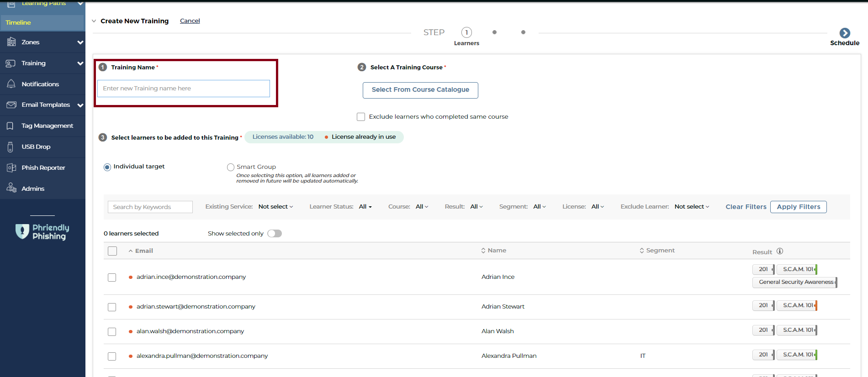The height and width of the screenshot is (377, 868).
Task: Click the Phish Reporter icon
Action: tap(11, 168)
